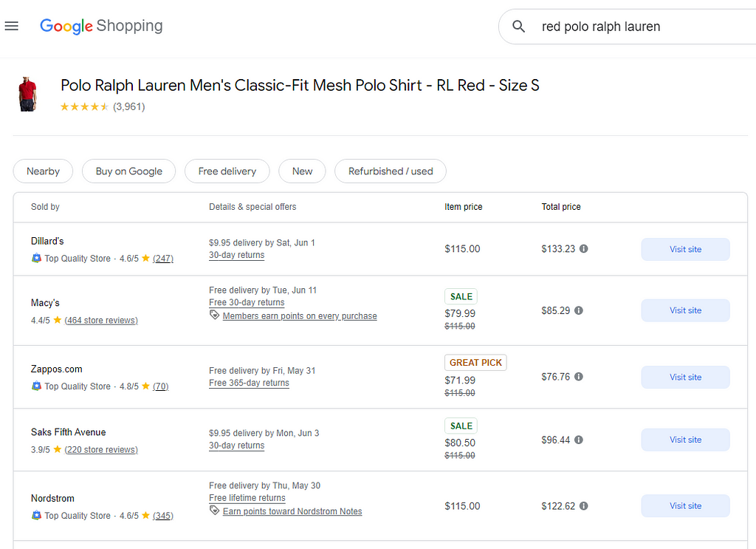
Task: Click Saks $80.50 item price
Action: 460,443
